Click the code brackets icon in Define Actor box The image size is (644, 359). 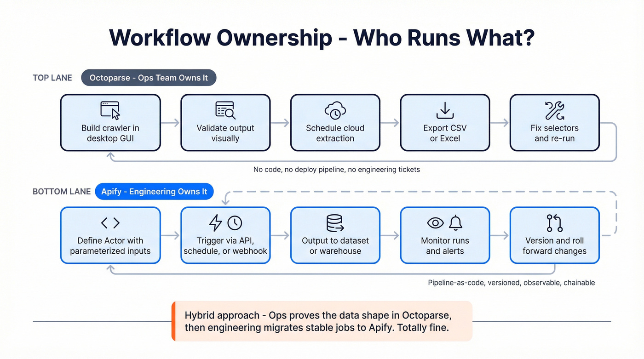click(x=110, y=222)
